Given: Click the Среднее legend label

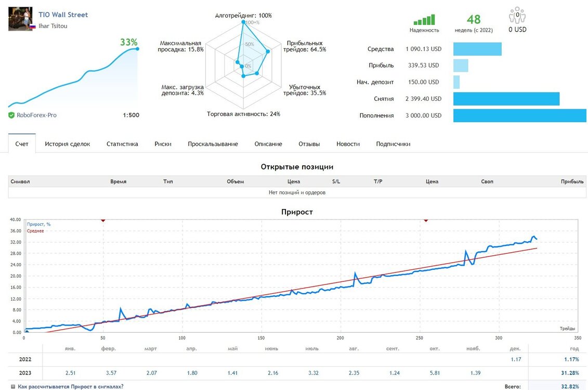Looking at the screenshot, I should tap(35, 231).
